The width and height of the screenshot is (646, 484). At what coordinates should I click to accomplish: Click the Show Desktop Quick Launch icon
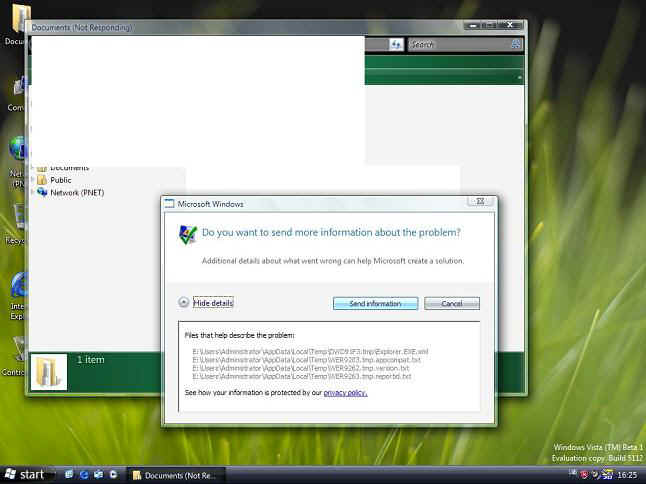click(x=68, y=474)
